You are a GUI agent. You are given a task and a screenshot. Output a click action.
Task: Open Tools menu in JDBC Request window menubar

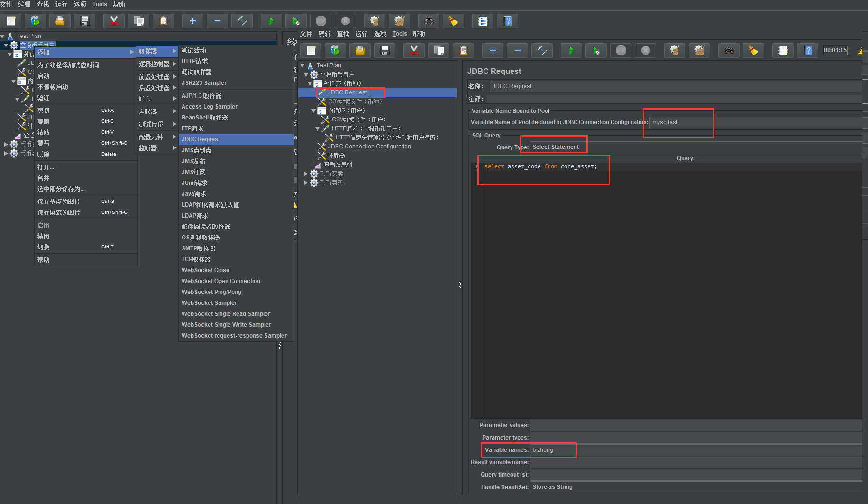[x=400, y=34]
